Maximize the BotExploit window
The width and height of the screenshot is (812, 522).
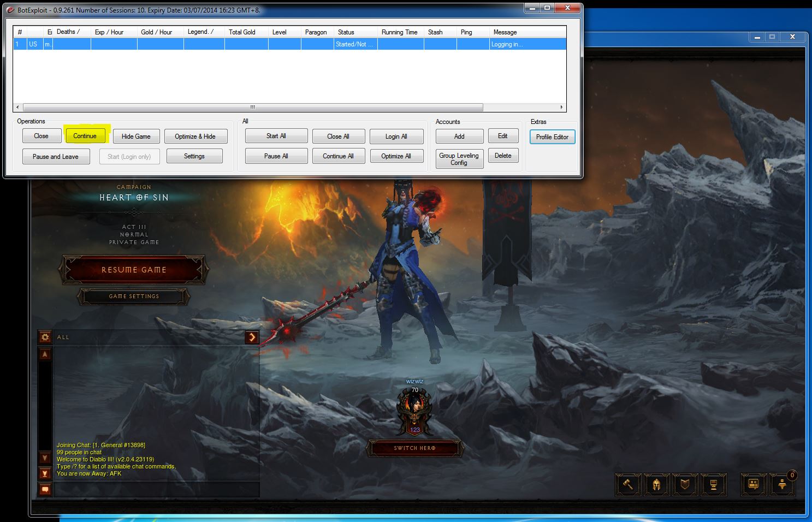pos(547,8)
